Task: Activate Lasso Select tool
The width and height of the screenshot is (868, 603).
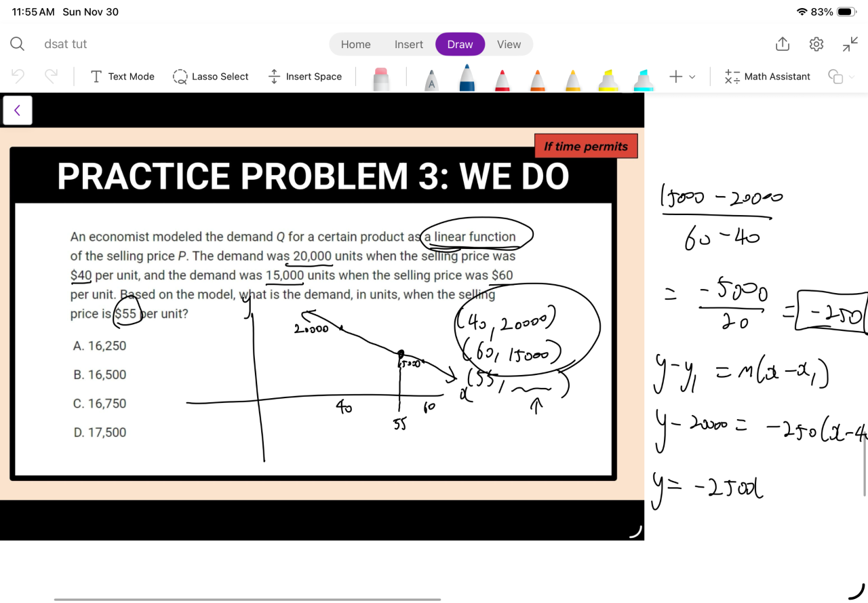Action: [210, 77]
